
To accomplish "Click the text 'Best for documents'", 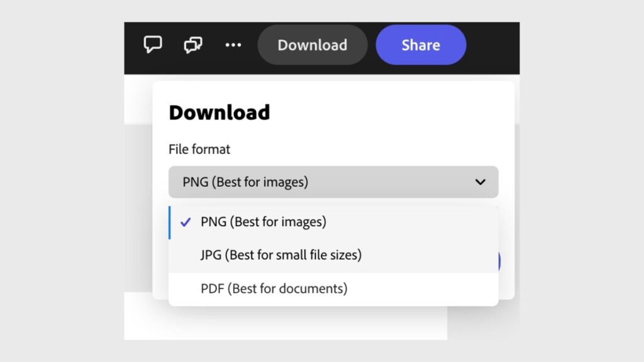I will point(287,288).
